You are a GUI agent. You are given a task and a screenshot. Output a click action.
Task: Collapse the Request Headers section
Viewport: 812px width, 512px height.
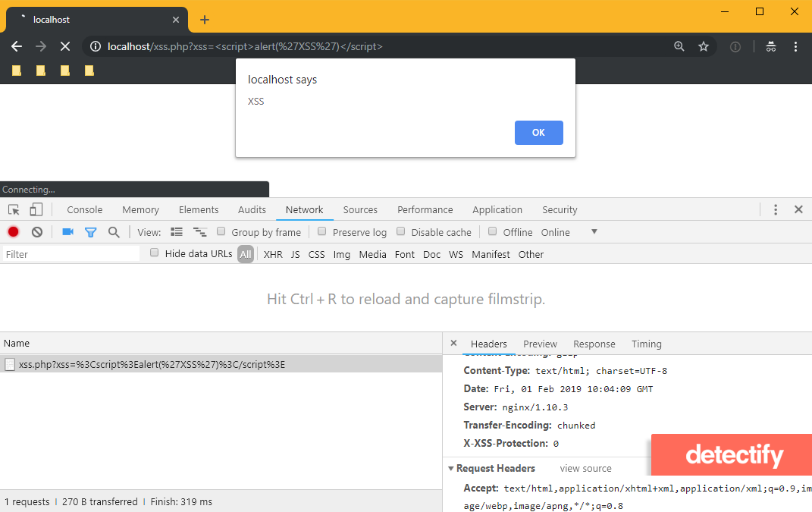(450, 468)
